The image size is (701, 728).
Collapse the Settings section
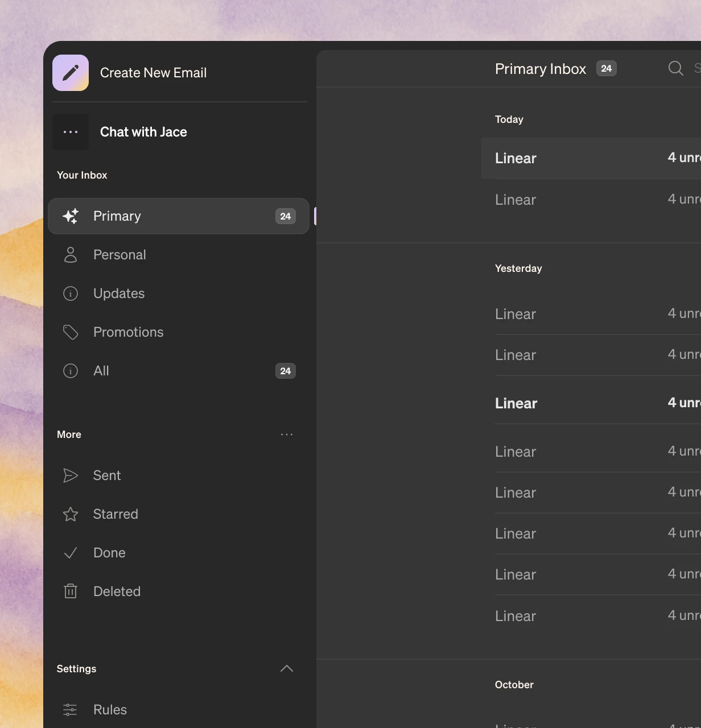[287, 668]
